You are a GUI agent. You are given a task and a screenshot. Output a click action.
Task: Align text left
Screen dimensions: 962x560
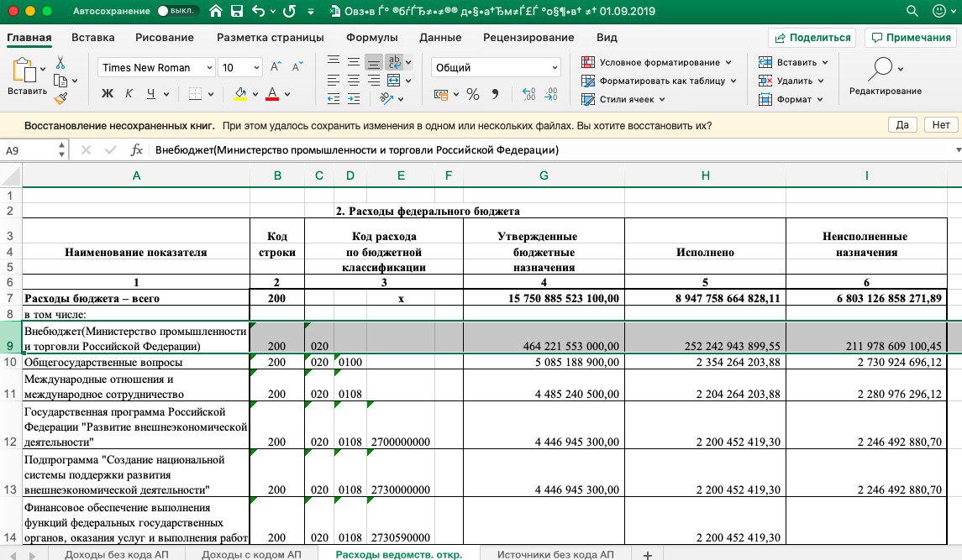tap(334, 81)
